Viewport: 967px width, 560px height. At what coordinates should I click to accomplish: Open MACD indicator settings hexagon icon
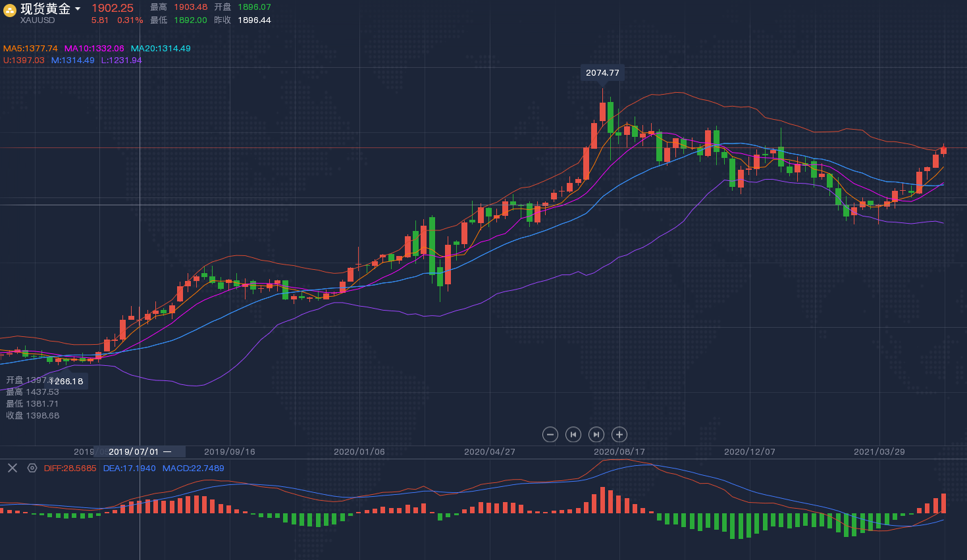(32, 468)
